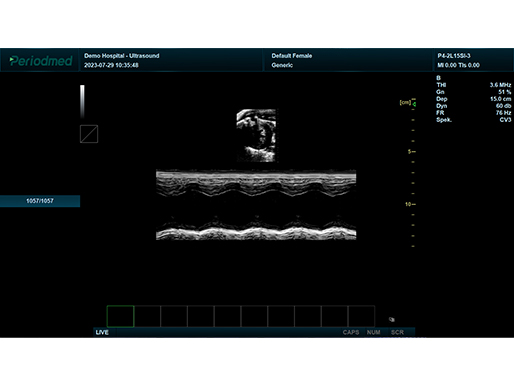Click the Gn 51 % gain parameter
This screenshot has width=514, height=386.
coord(474,92)
